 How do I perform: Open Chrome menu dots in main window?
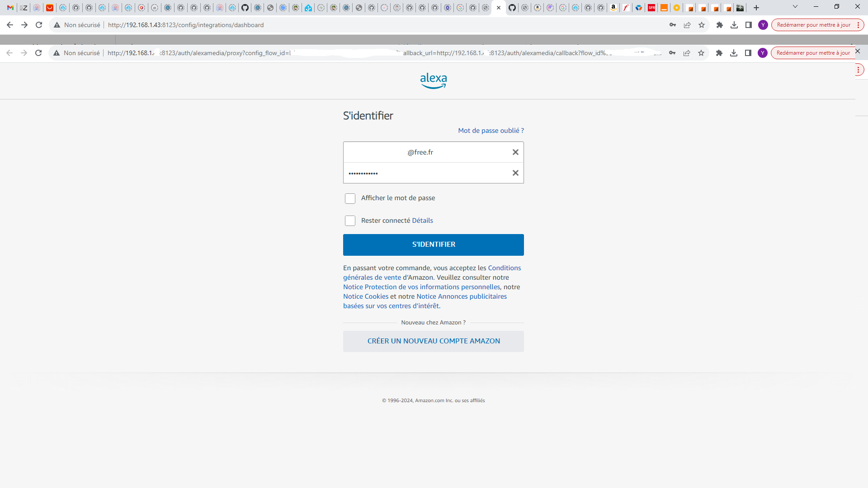[858, 25]
